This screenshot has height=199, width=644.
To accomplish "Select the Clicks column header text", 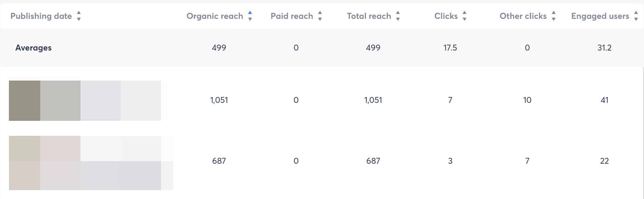I will coord(446,16).
